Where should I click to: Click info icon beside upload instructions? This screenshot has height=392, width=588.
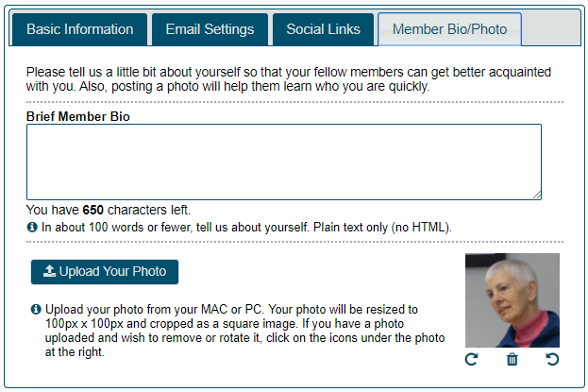(x=36, y=310)
